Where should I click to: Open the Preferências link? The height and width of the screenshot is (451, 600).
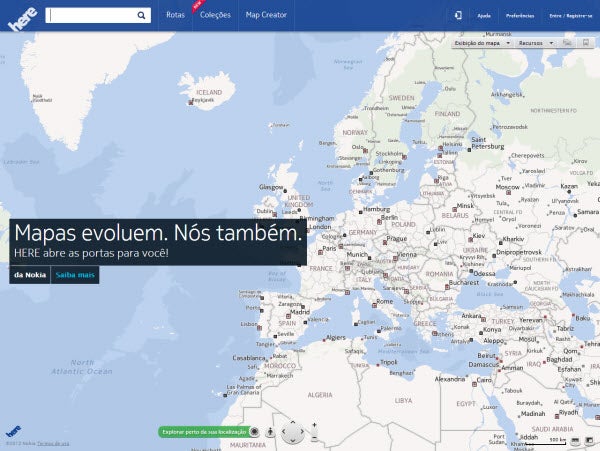[519, 17]
